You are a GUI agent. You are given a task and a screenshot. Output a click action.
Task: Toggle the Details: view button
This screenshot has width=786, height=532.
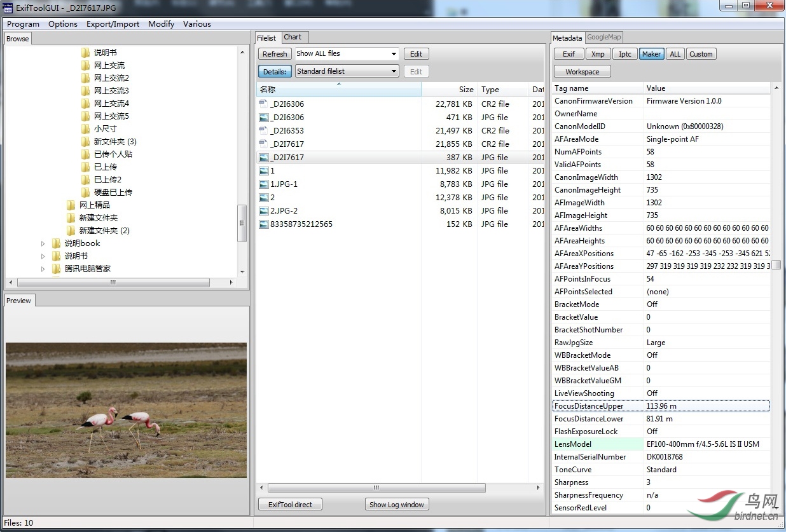click(x=275, y=71)
